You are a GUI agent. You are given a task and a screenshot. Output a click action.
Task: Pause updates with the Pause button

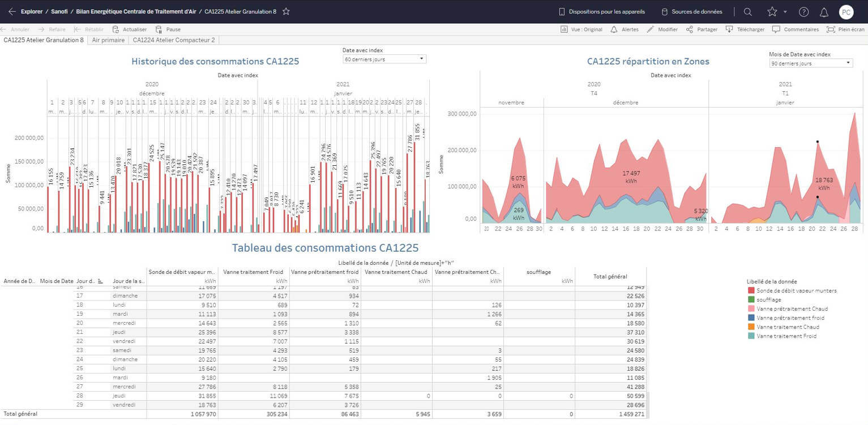point(168,29)
